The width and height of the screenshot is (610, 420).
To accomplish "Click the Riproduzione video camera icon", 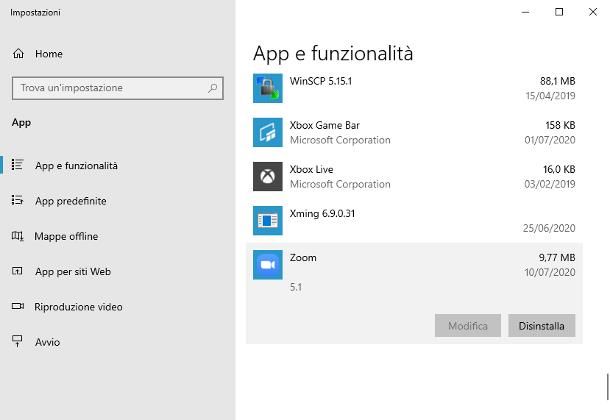I will 18,306.
